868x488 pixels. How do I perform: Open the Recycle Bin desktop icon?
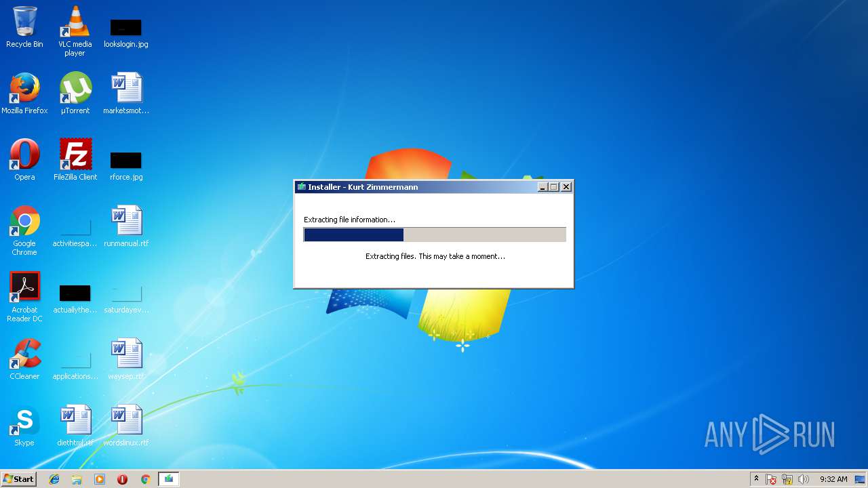[x=24, y=27]
